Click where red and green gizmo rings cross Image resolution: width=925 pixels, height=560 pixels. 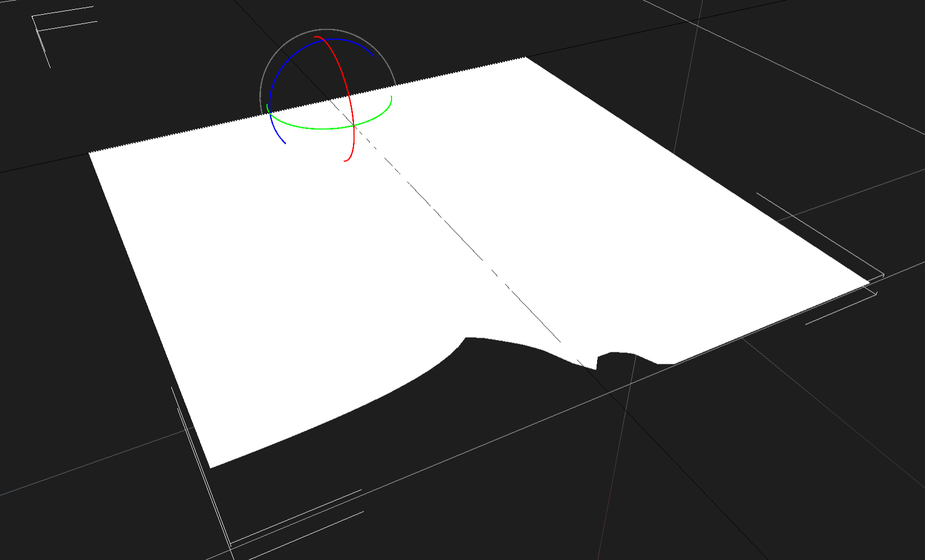tap(354, 126)
